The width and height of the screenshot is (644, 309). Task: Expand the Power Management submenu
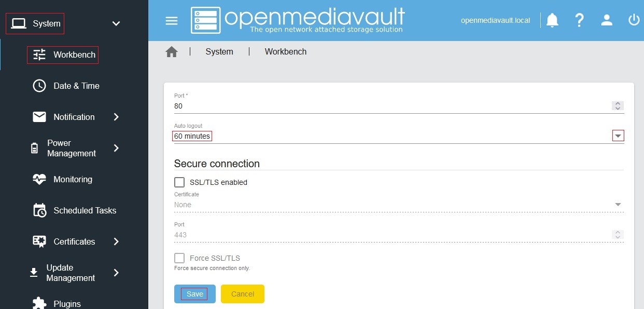tap(116, 148)
